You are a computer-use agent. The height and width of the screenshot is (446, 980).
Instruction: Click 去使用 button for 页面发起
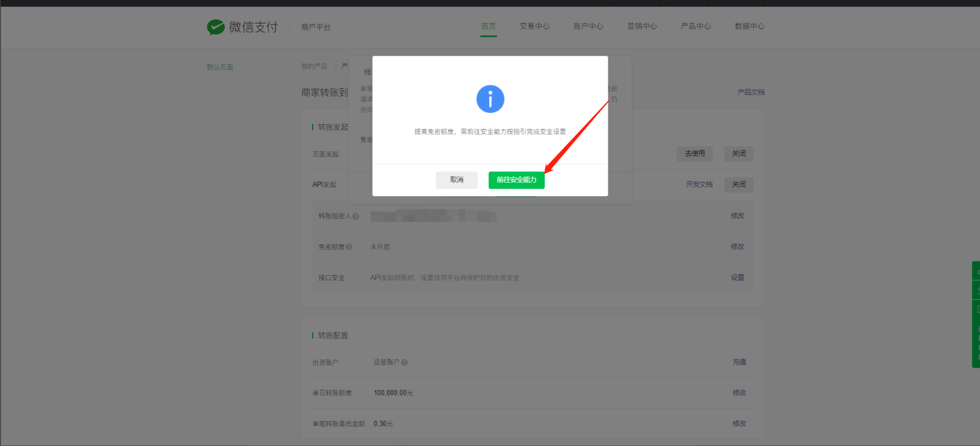[694, 154]
